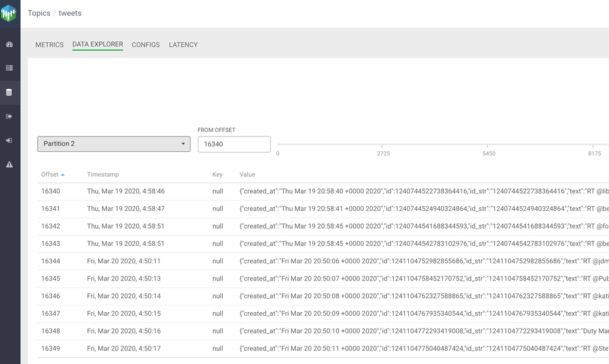The image size is (609, 364).
Task: Open the value JSON of row 16347
Action: pos(424,313)
